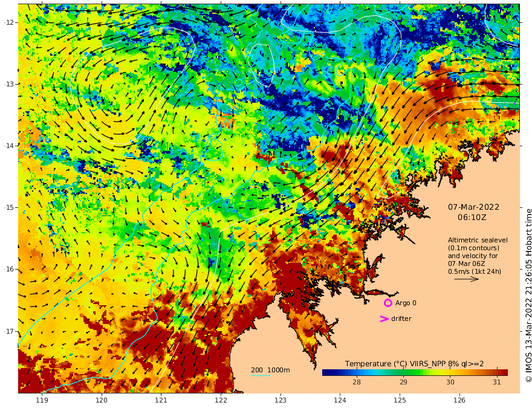
Task: Click the cyan 200m contour legend line
Action: [261, 375]
